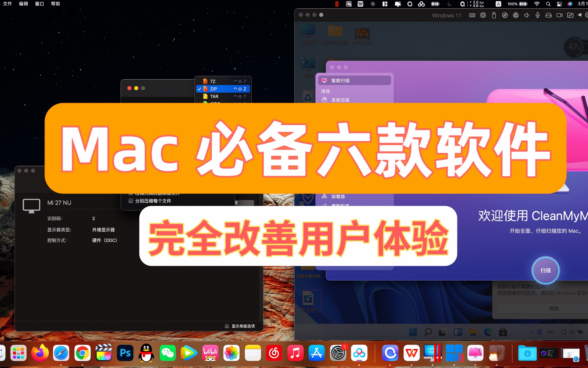This screenshot has height=368, width=588.
Task: Select the 7Z format option
Action: [223, 81]
